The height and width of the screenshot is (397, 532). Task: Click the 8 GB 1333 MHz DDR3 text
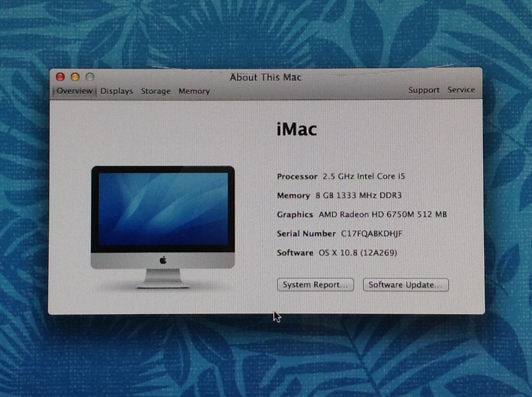coord(358,195)
